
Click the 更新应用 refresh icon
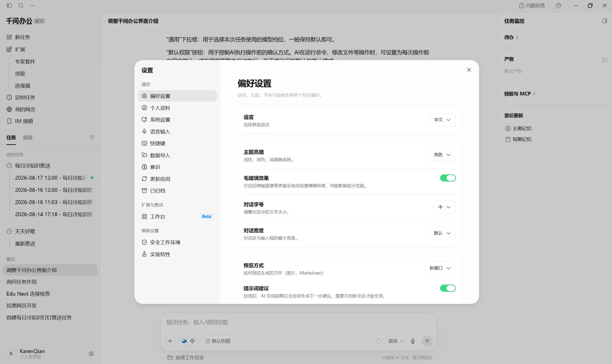click(x=144, y=179)
